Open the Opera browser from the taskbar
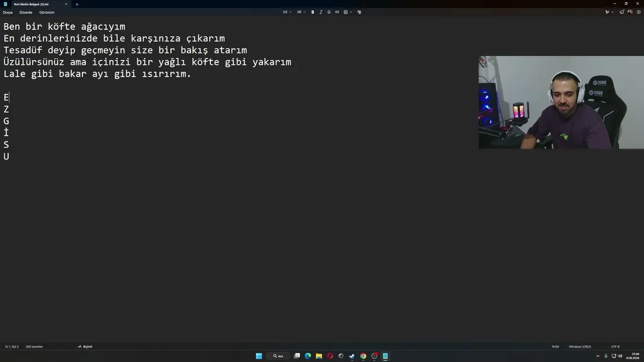Viewport: 644px width, 362px height. click(x=330, y=356)
